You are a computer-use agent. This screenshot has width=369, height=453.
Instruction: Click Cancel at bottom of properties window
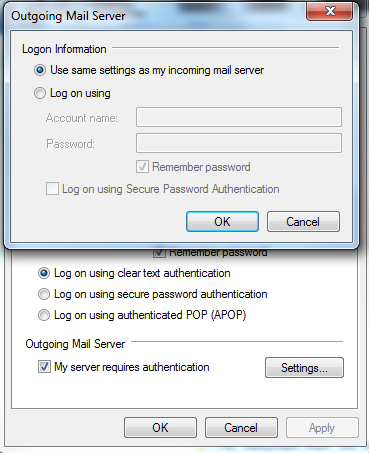coord(241,427)
